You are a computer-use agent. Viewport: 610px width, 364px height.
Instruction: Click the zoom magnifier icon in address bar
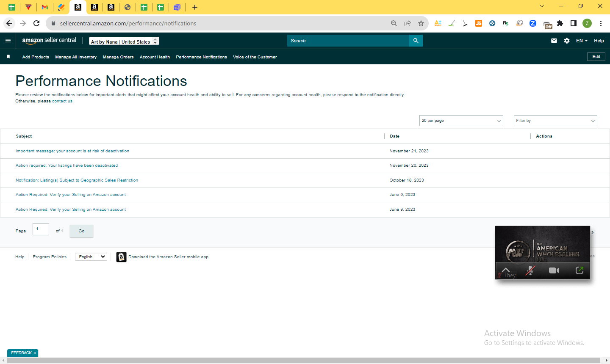pos(394,23)
